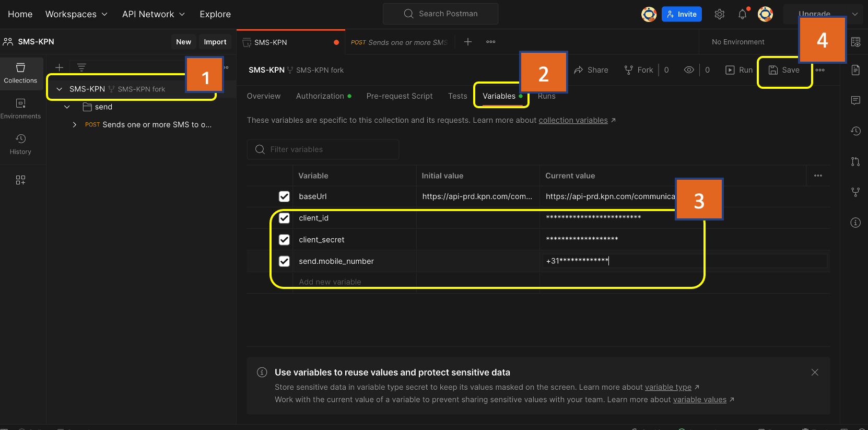Open the Explore menu item
Screen dimensions: 868x430
(215, 14)
